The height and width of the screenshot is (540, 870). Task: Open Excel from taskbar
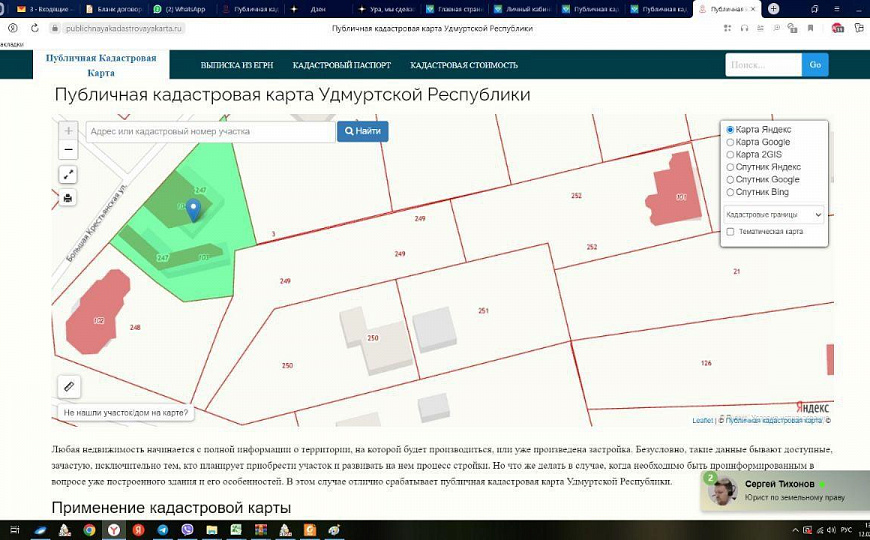coord(236,530)
